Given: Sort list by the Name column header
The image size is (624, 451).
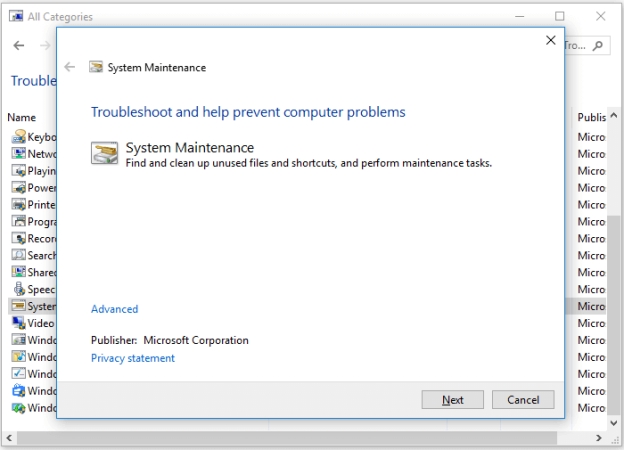Looking at the screenshot, I should click(x=21, y=117).
